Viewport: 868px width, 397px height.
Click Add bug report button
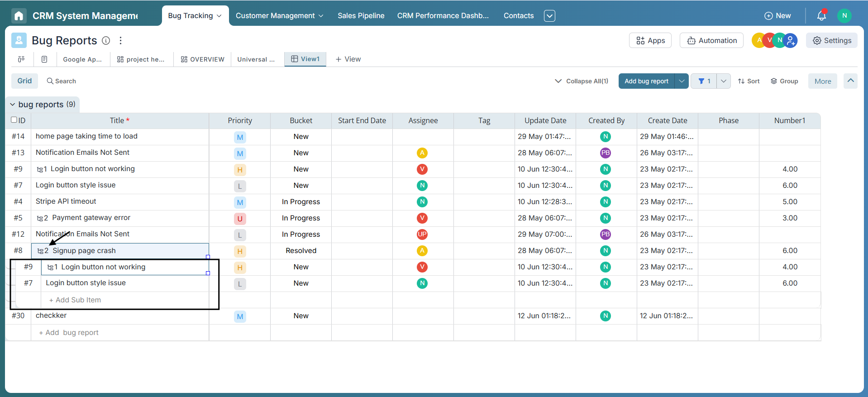[x=646, y=81]
